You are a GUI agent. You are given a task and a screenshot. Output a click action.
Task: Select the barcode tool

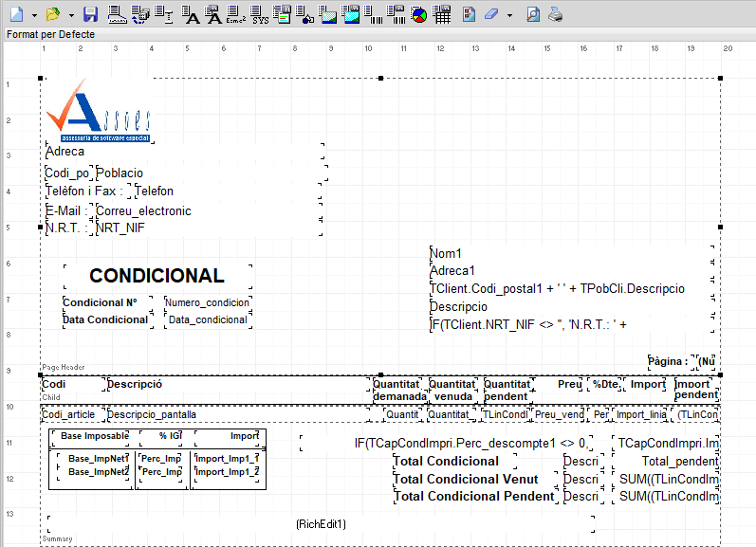click(x=373, y=14)
